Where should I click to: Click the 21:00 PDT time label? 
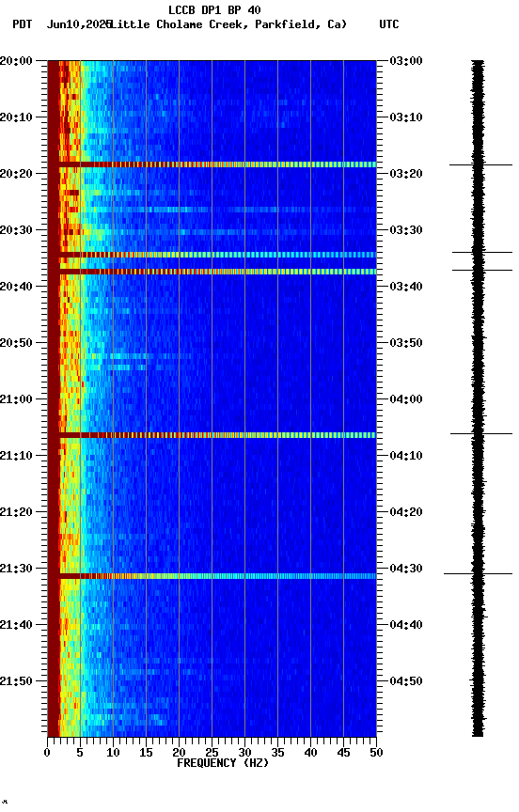pos(16,399)
